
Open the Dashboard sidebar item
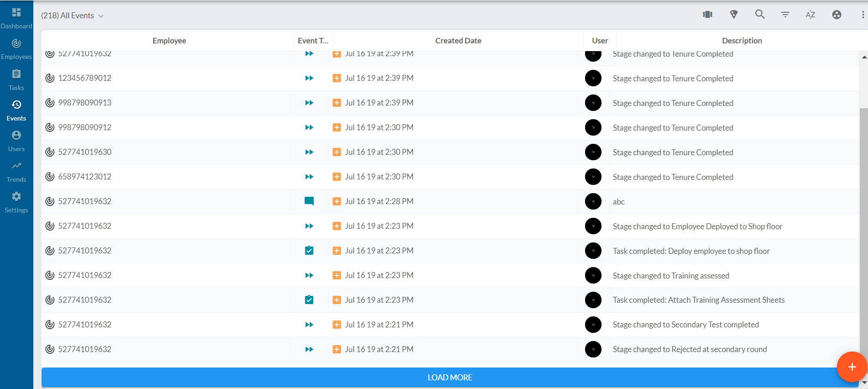point(16,18)
